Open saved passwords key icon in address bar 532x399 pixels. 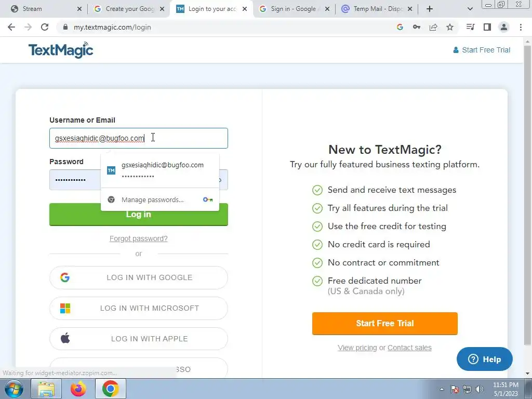416,27
